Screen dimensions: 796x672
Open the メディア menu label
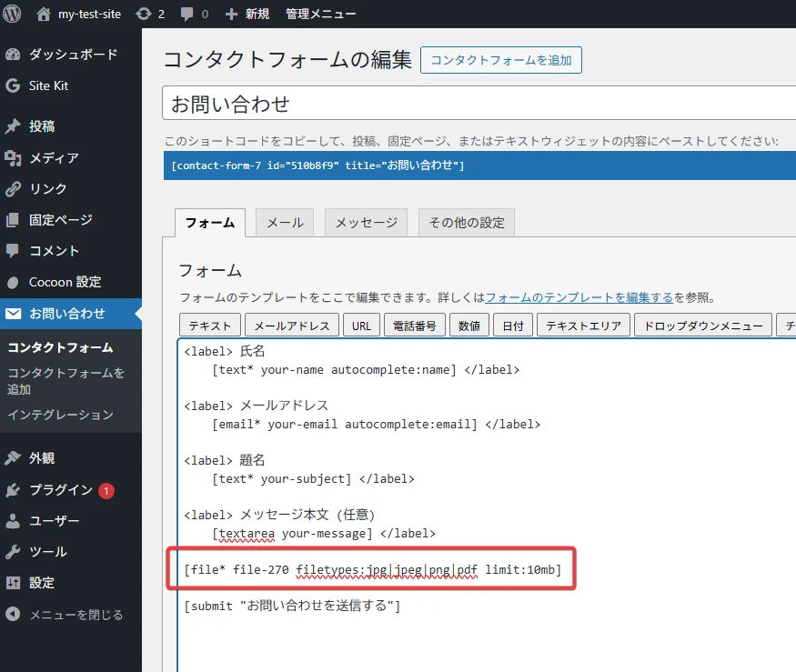[54, 158]
